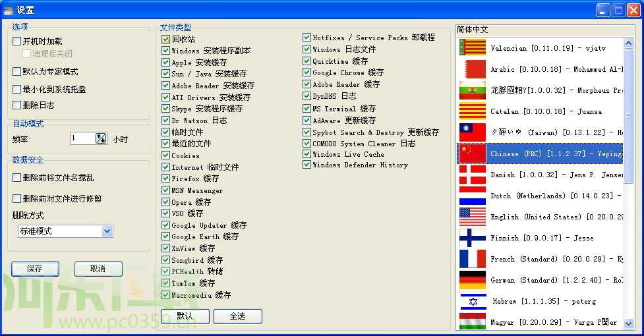
Task: Uncheck Firefox 缓存 checkbox
Action: point(165,178)
